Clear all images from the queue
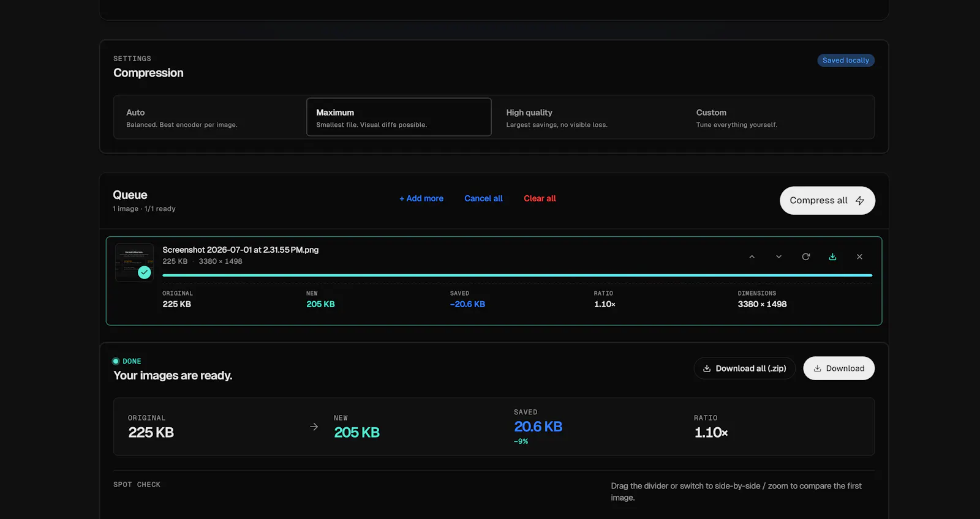Screen dimensions: 980x519 pos(540,198)
